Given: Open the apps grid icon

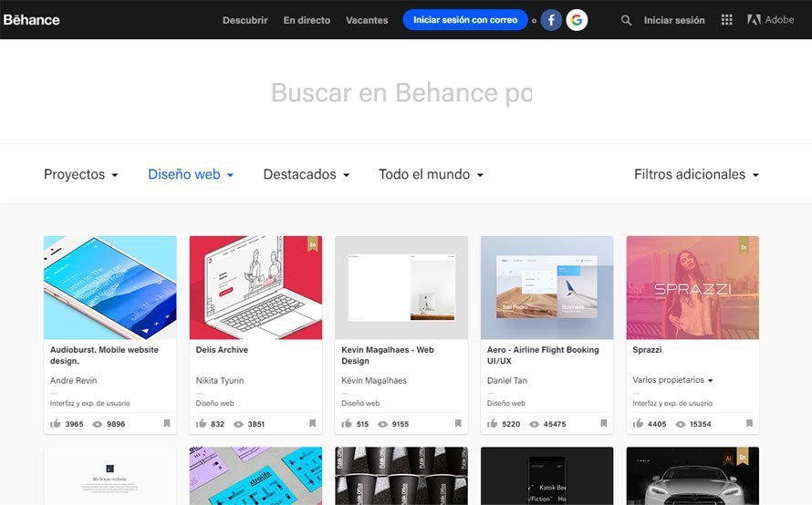Looking at the screenshot, I should [726, 20].
